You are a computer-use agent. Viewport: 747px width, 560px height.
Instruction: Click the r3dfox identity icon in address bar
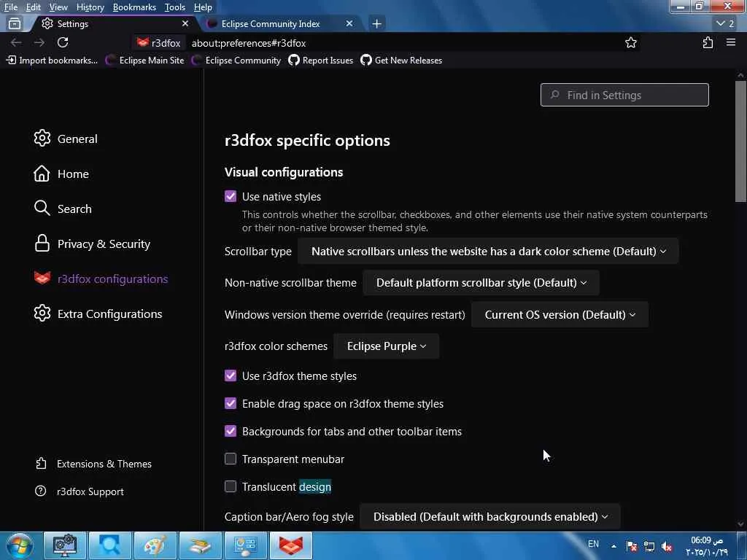click(158, 43)
